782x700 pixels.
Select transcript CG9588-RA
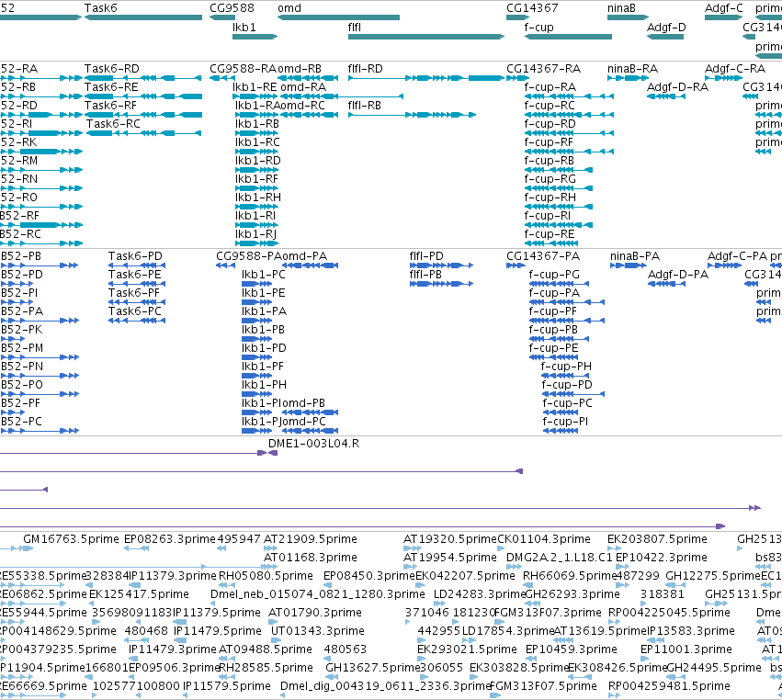243,68
